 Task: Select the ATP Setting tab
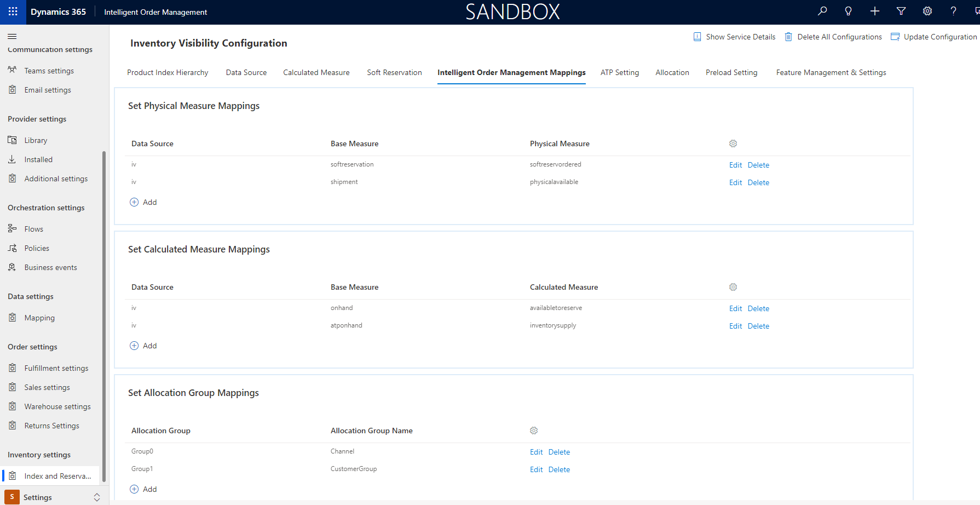[x=620, y=72]
